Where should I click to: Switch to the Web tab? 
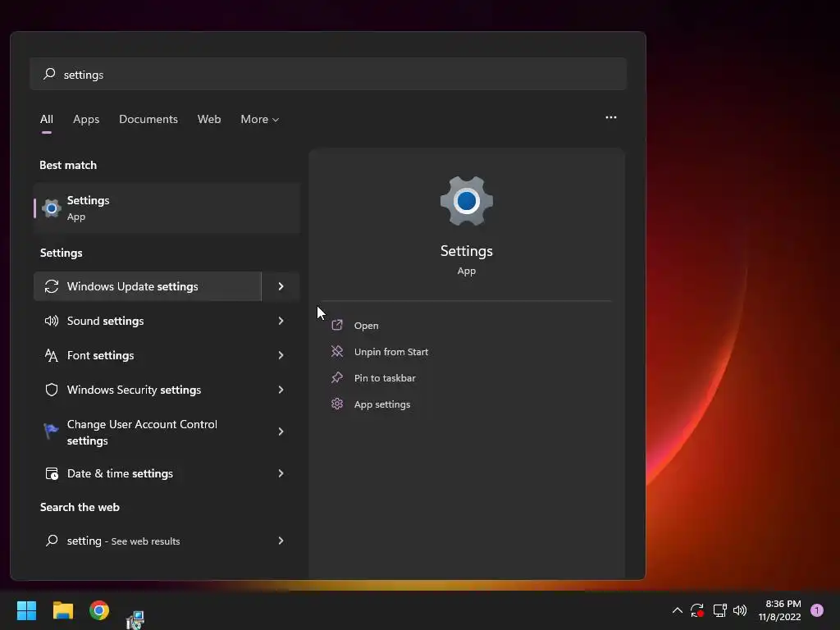[209, 119]
